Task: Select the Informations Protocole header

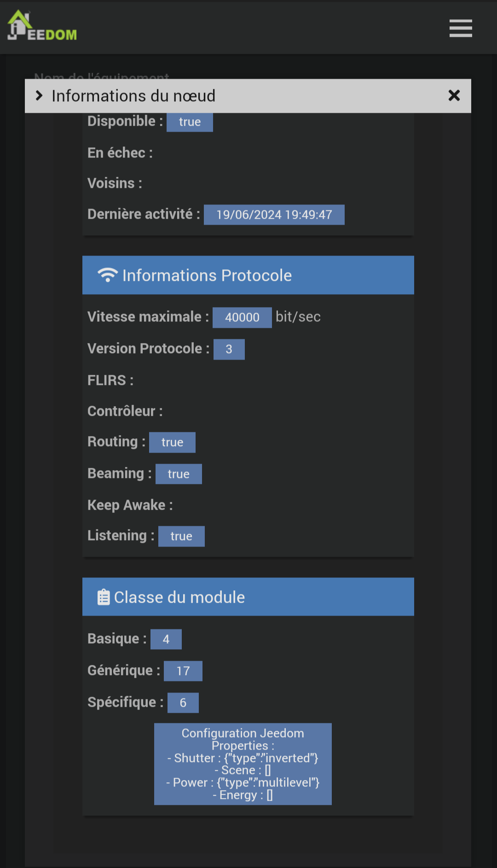Action: (248, 275)
